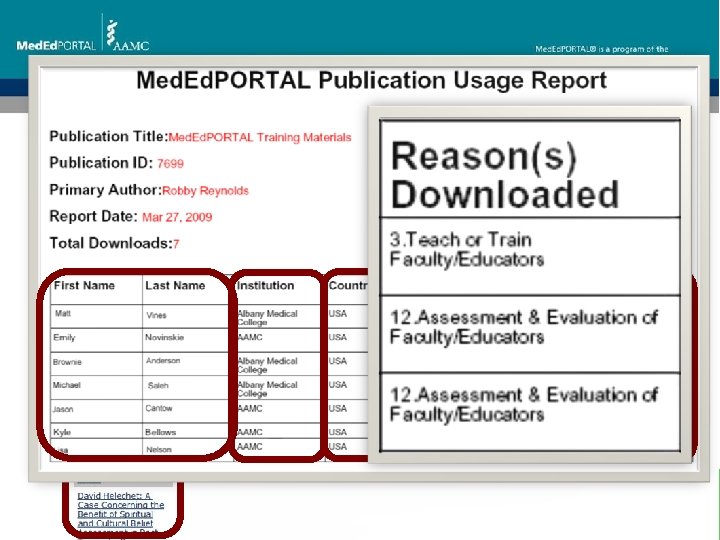This screenshot has width=720, height=540.
Task: Click the 'Reason(s) Downloaded' column header
Action: coord(530,169)
